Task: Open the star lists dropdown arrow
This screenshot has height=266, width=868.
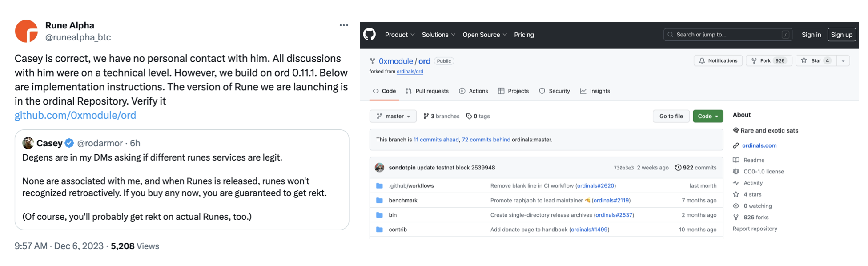Action: tap(843, 61)
